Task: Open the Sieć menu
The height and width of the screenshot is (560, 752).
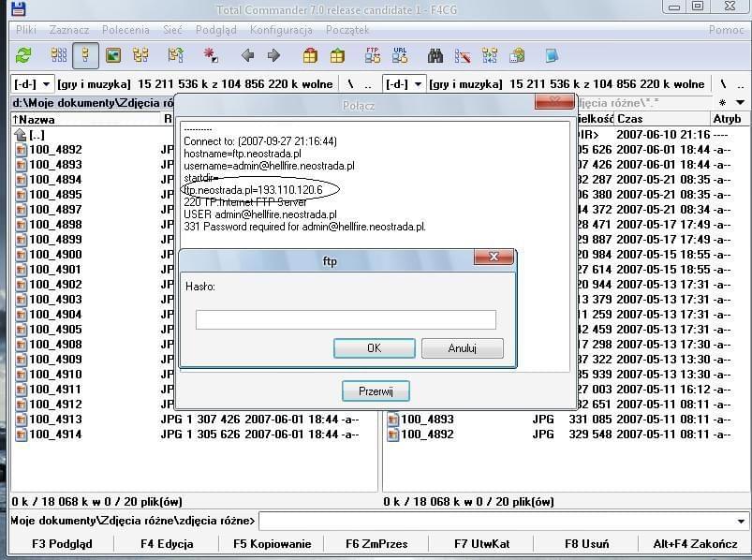Action: coord(172,30)
